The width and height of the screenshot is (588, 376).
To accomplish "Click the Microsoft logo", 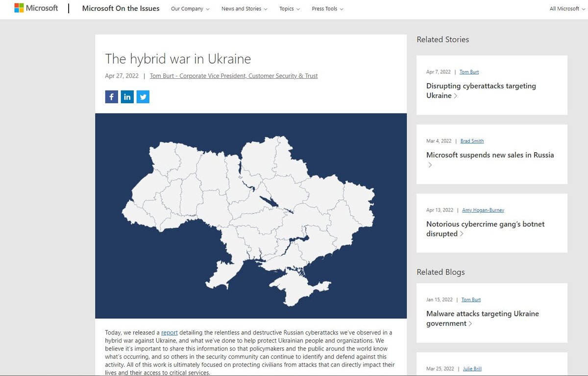I will (x=36, y=8).
